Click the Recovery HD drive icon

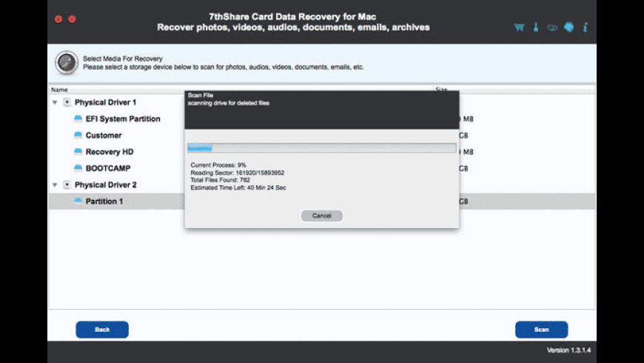coord(78,152)
